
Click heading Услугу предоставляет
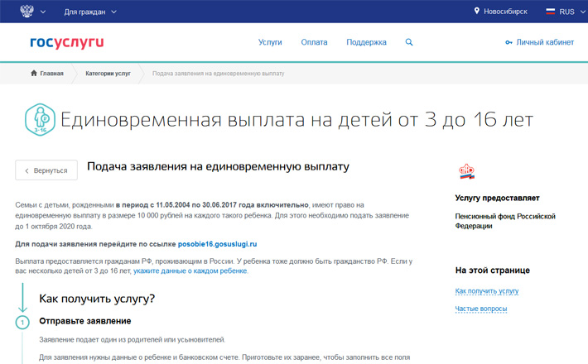pos(497,198)
